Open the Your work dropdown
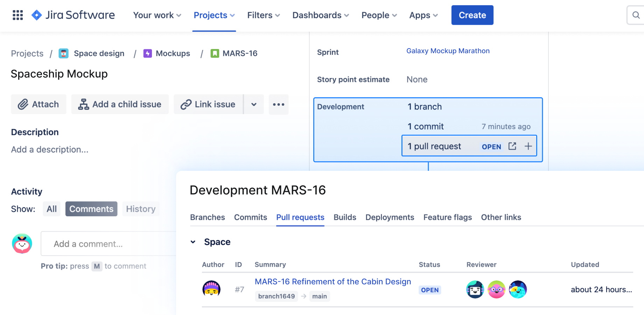Viewport: 644px width, 315px height. click(157, 15)
